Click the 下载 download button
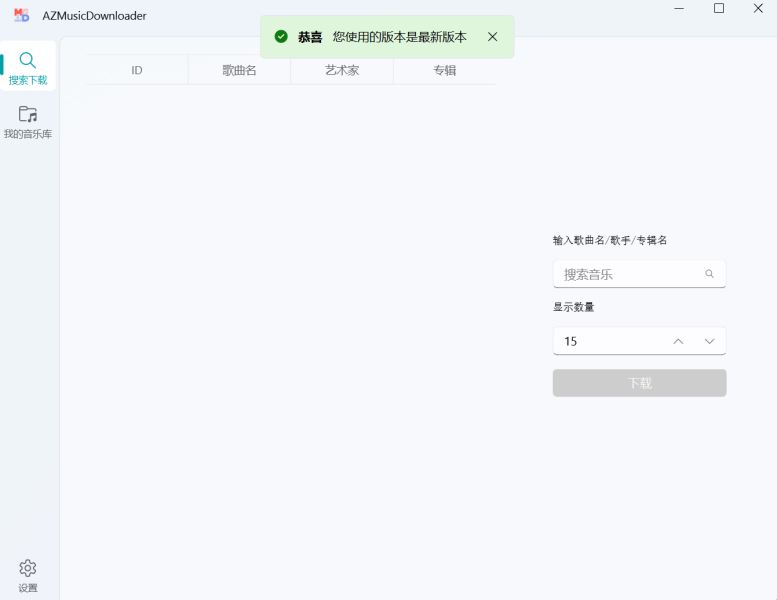This screenshot has height=600, width=777. click(x=639, y=383)
